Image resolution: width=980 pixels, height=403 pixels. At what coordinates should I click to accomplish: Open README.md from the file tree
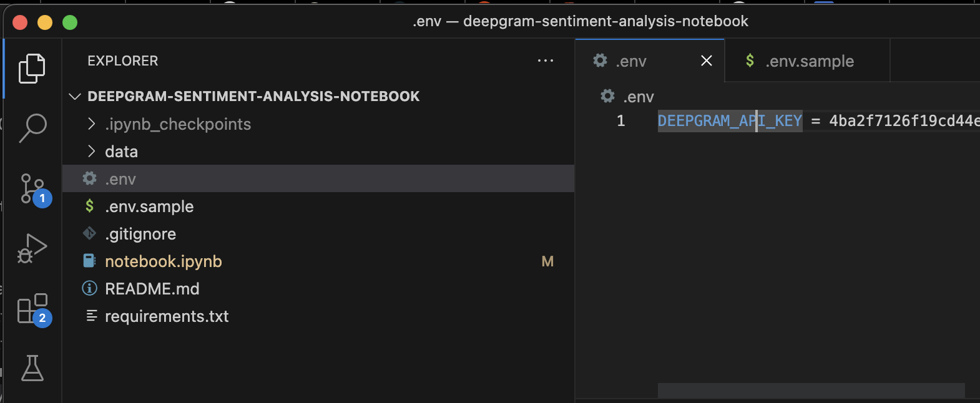tap(318, 289)
